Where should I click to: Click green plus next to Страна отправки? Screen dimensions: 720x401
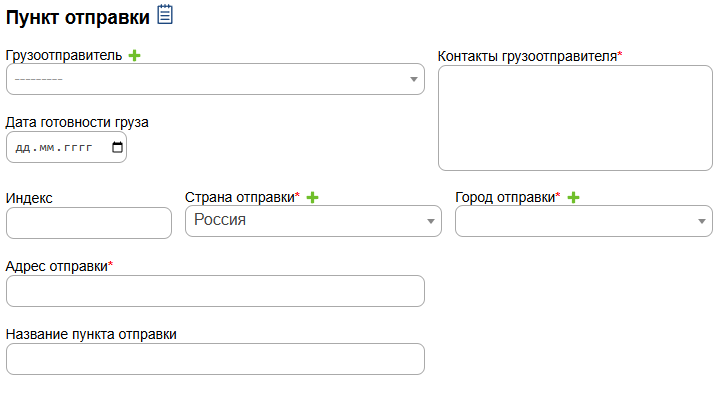pyautogui.click(x=312, y=197)
